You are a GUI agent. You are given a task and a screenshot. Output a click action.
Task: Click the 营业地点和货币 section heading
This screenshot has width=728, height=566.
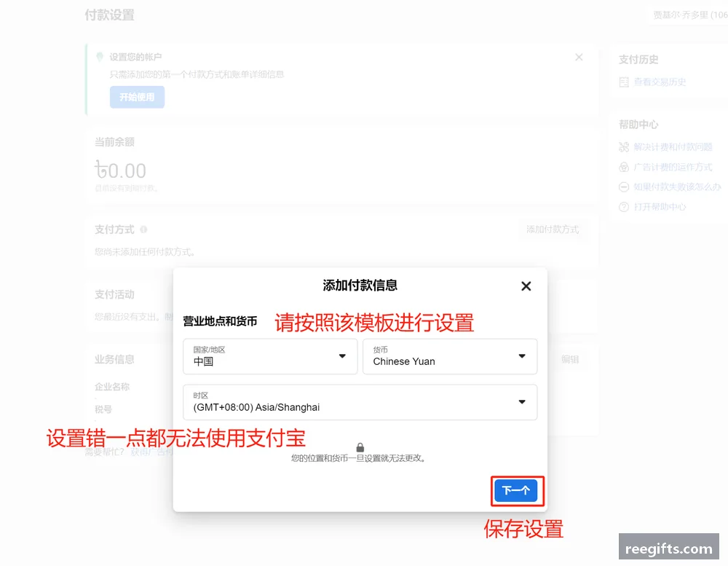pos(220,321)
